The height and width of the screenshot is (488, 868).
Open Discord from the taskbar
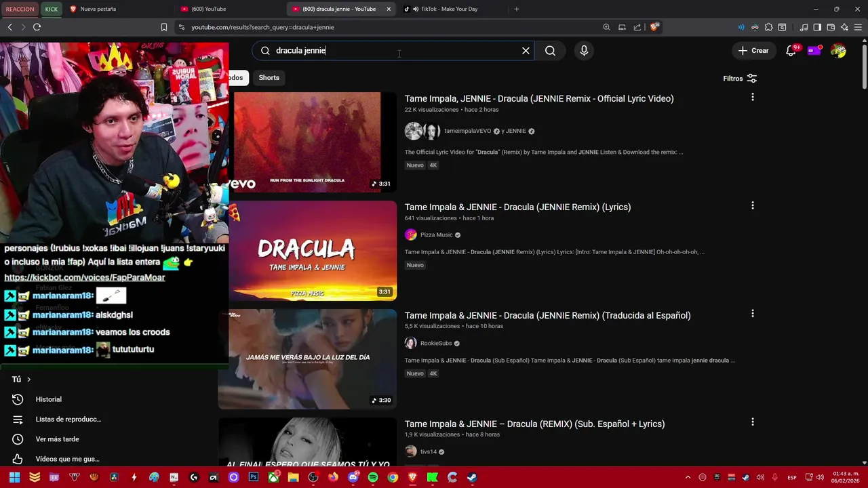tap(353, 477)
